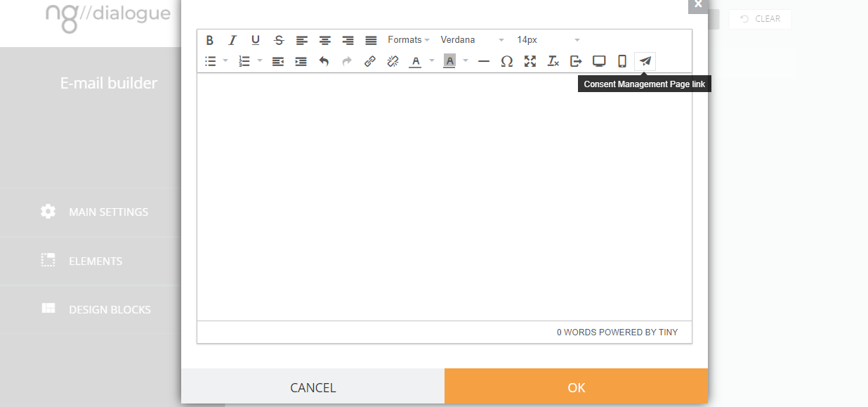Click the remove link (broken chain) icon
Image resolution: width=868 pixels, height=407 pixels.
point(393,61)
